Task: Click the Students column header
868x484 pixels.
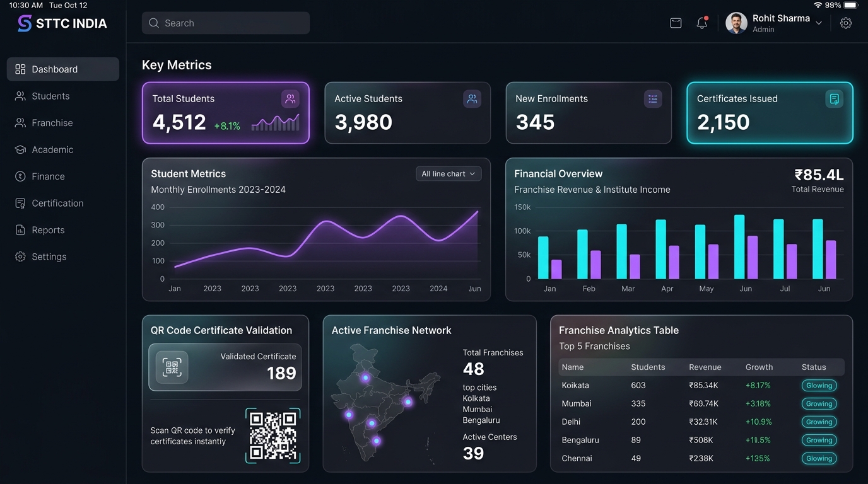Action: (x=648, y=367)
